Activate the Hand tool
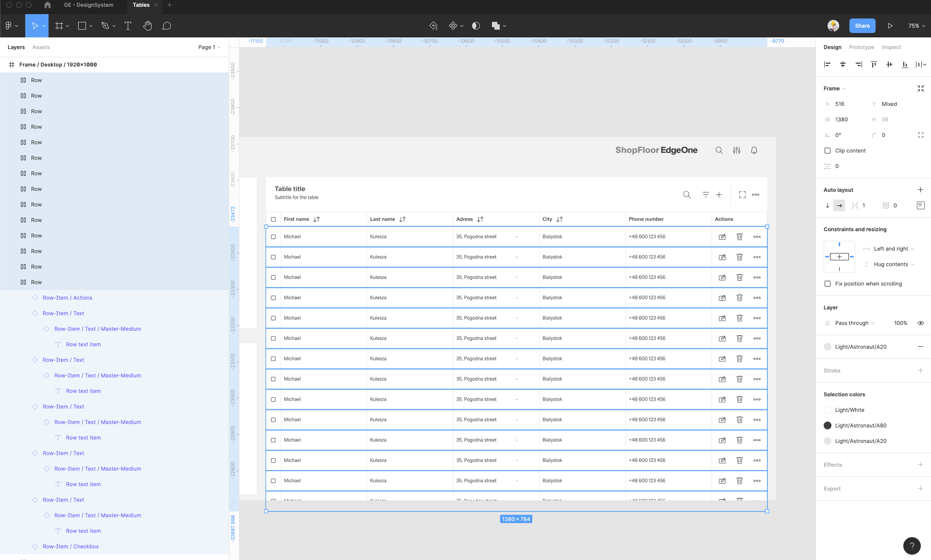 147,26
